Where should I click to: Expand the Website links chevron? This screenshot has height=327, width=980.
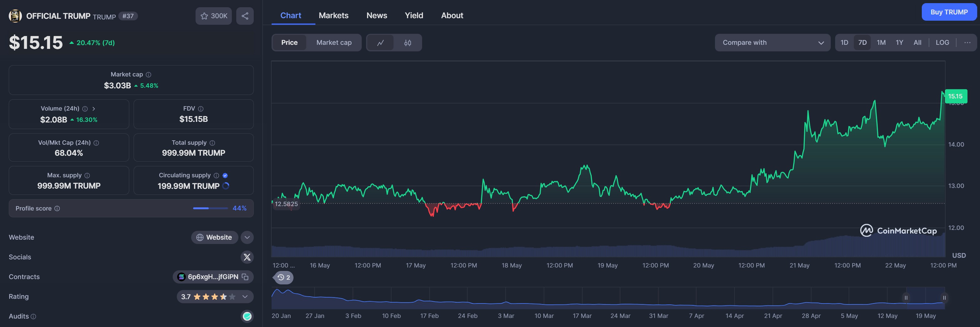click(247, 237)
